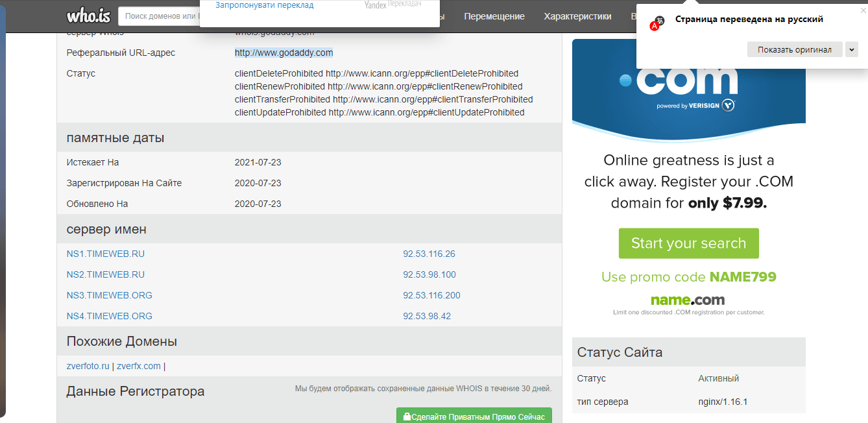Open IP address 92.53.116.26 link
Screen dimensions: 868x423
point(429,254)
